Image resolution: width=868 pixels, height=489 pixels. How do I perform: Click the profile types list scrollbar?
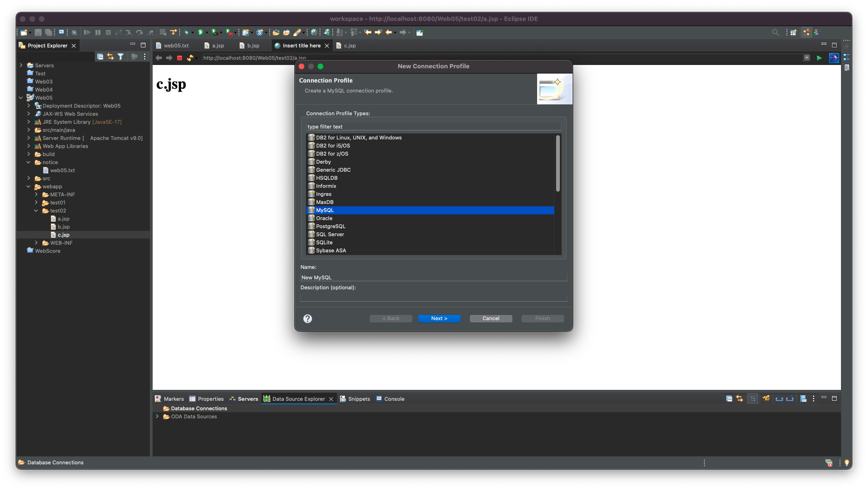point(558,164)
